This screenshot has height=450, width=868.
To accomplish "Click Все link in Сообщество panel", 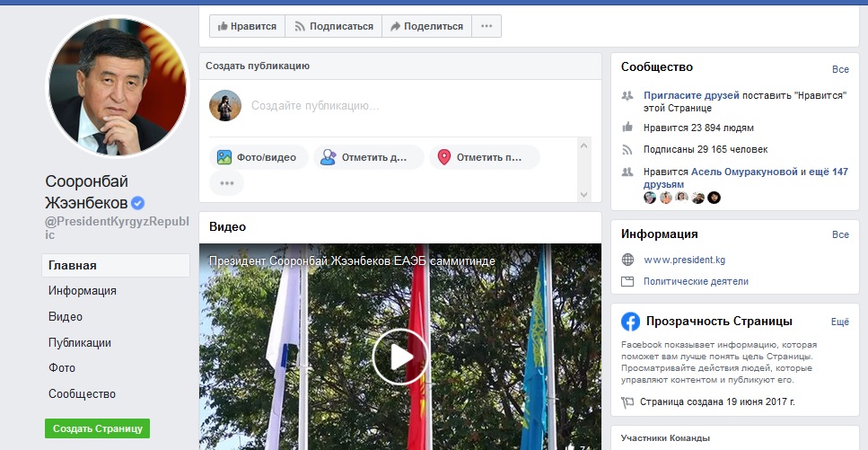I will click(x=840, y=69).
